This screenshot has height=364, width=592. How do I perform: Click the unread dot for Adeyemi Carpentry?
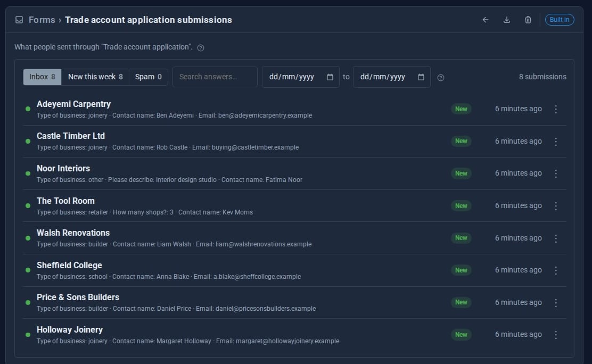tap(28, 109)
